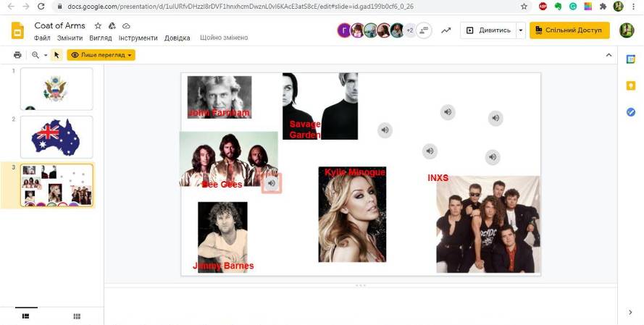Click the Google Slides home logo

tap(17, 31)
